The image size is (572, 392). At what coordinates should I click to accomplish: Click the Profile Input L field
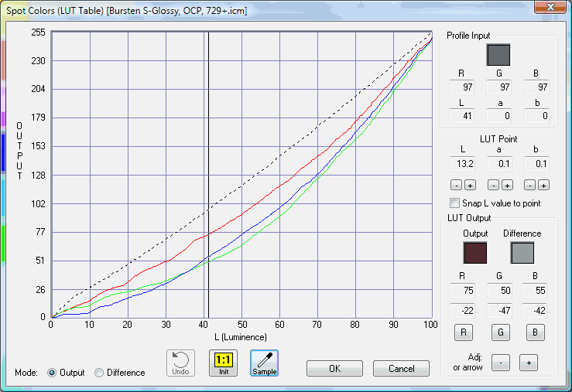tap(461, 116)
